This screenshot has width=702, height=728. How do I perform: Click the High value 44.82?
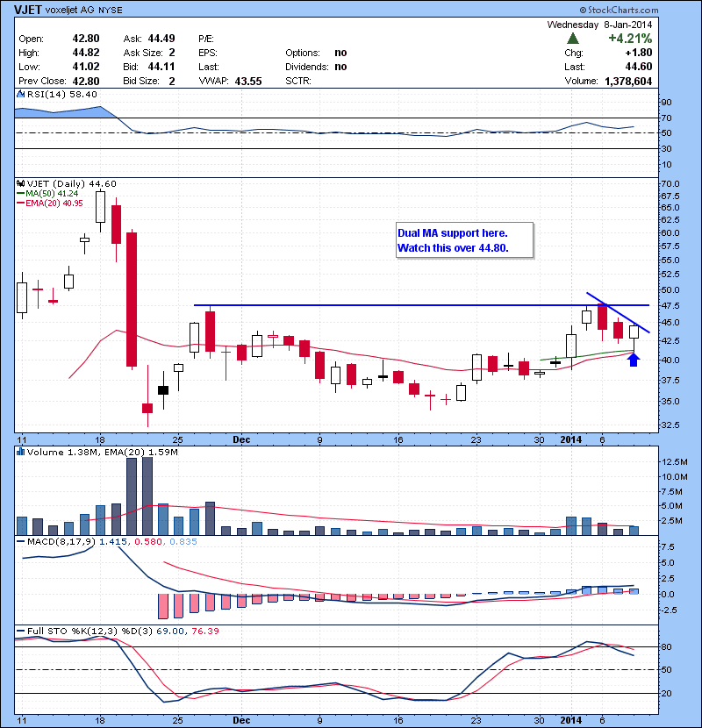coord(86,53)
